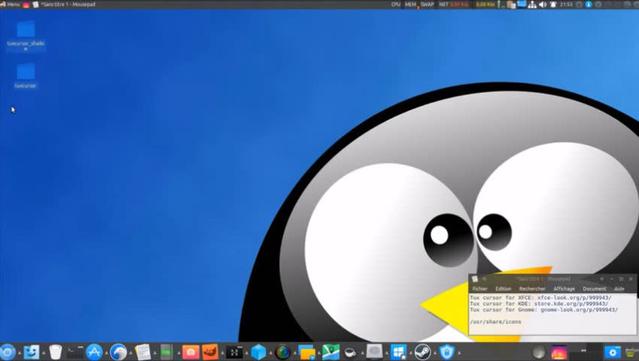Launch the Windows logo dock icon
The image size is (639, 361).
coord(398,352)
